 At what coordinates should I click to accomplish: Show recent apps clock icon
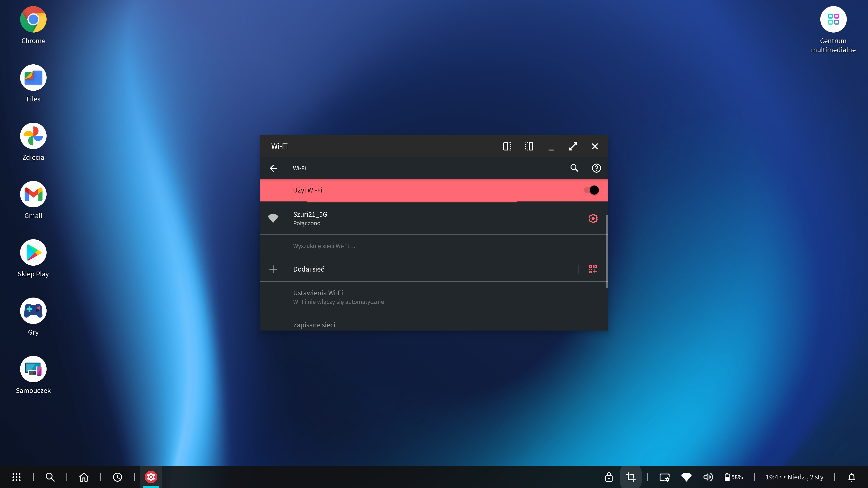(117, 477)
